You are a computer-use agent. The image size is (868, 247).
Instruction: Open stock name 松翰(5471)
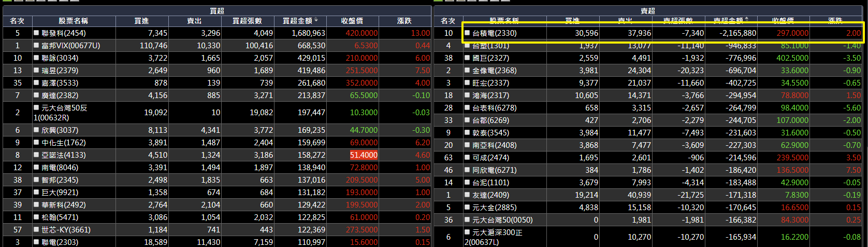(60, 217)
